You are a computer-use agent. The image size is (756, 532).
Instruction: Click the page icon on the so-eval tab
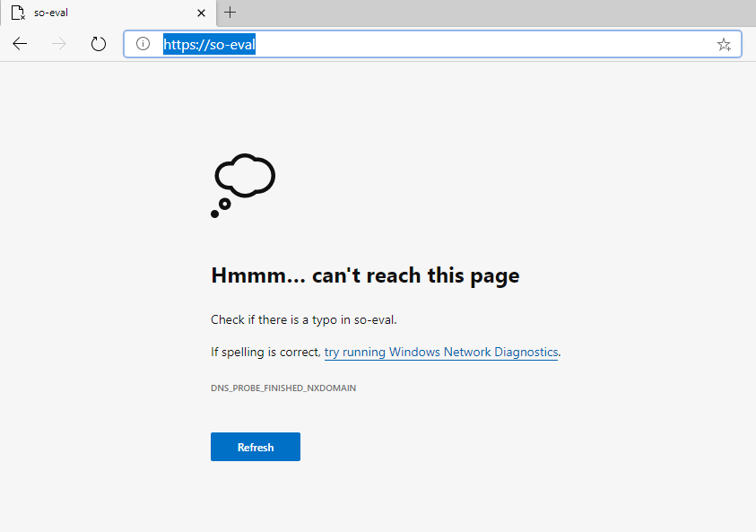pos(18,13)
